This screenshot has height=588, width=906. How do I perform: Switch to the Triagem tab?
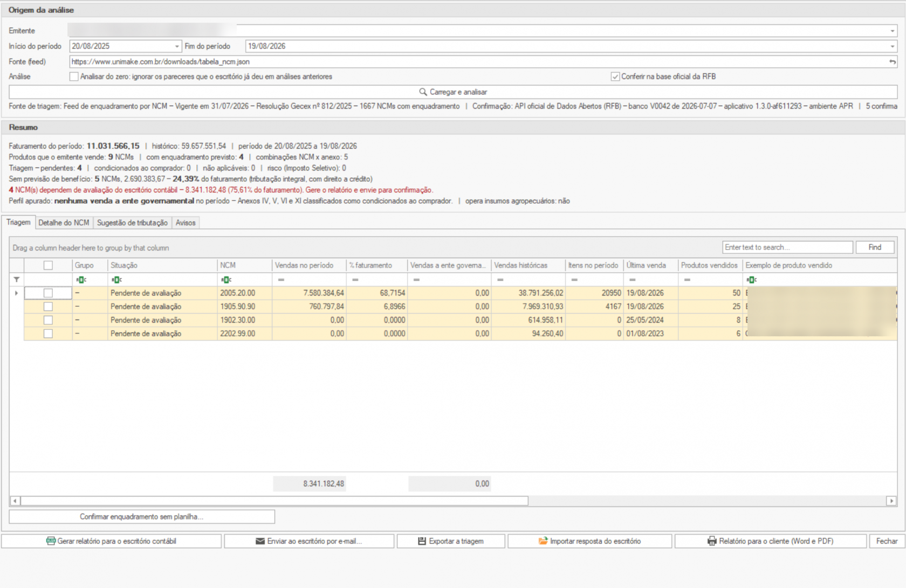click(18, 222)
